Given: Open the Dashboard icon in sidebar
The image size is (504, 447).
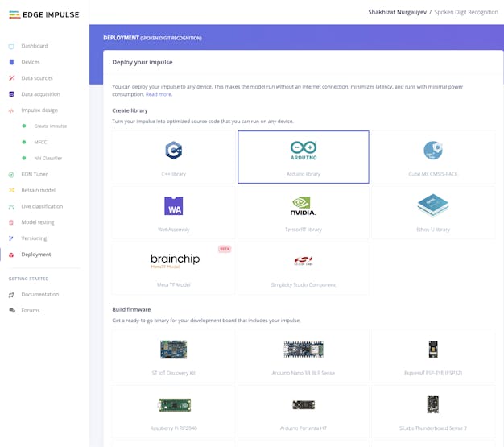Looking at the screenshot, I should [11, 46].
